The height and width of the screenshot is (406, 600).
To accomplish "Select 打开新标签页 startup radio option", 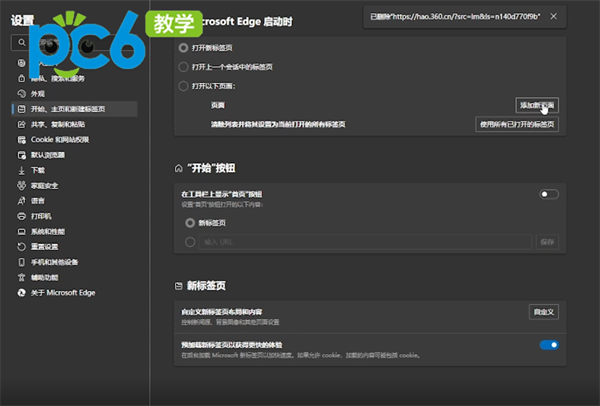I will pos(183,48).
